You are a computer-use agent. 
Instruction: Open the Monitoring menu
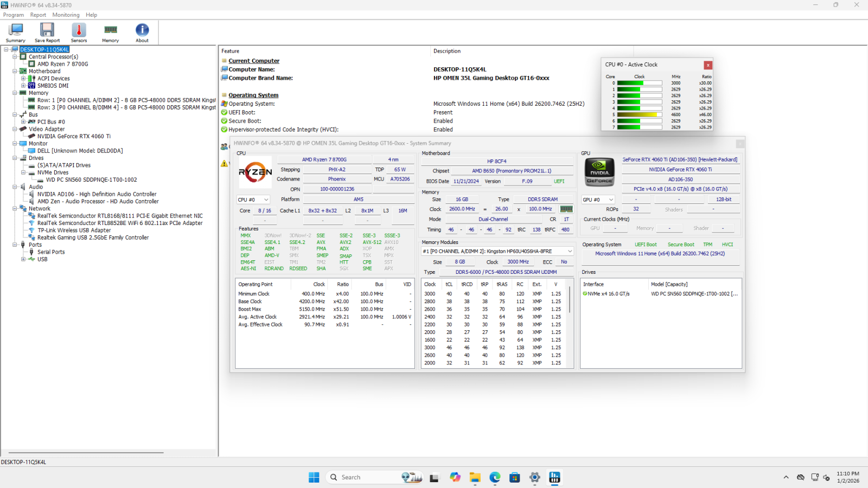point(66,15)
